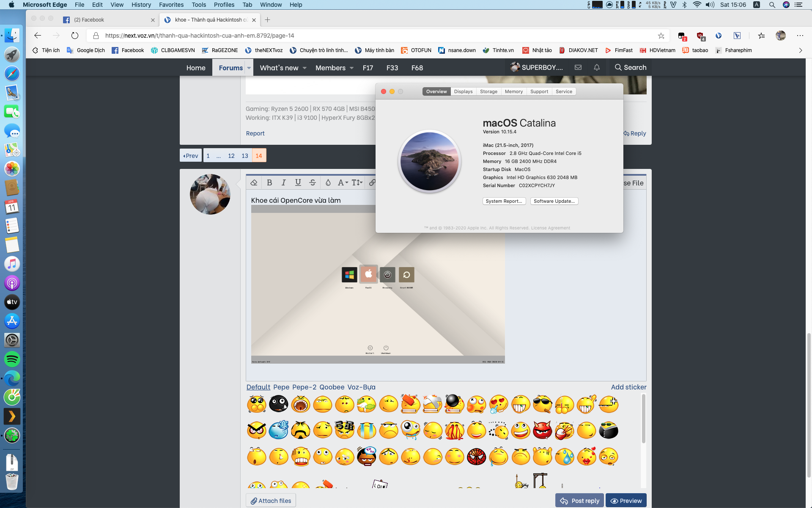Select the Pepe sticker set
The height and width of the screenshot is (508, 812).
[281, 387]
